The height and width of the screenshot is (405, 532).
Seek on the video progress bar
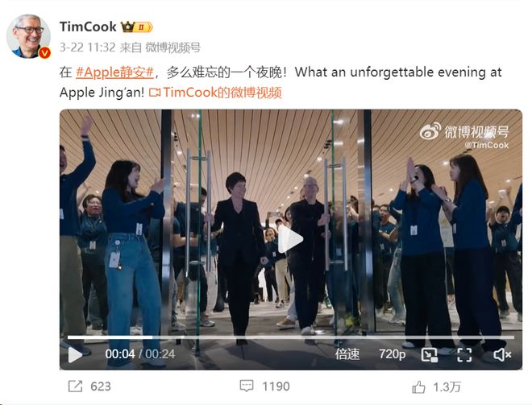tap(291, 337)
